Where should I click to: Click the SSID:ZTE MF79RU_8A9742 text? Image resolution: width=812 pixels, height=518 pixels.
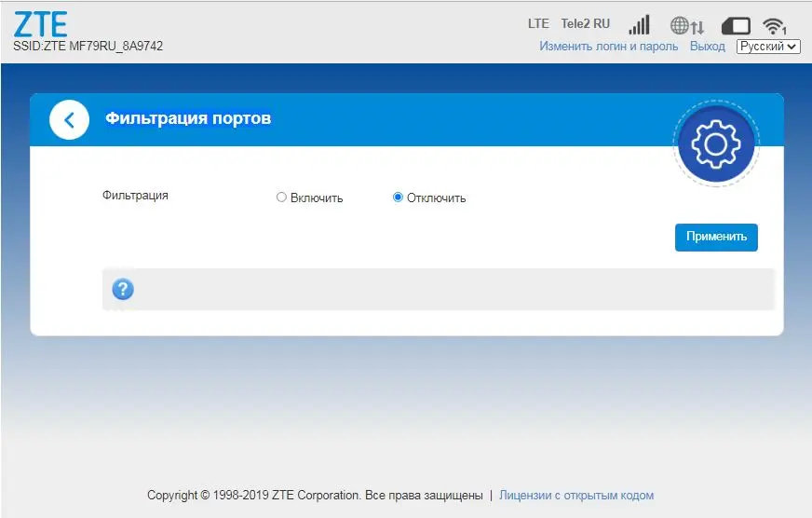(88, 46)
